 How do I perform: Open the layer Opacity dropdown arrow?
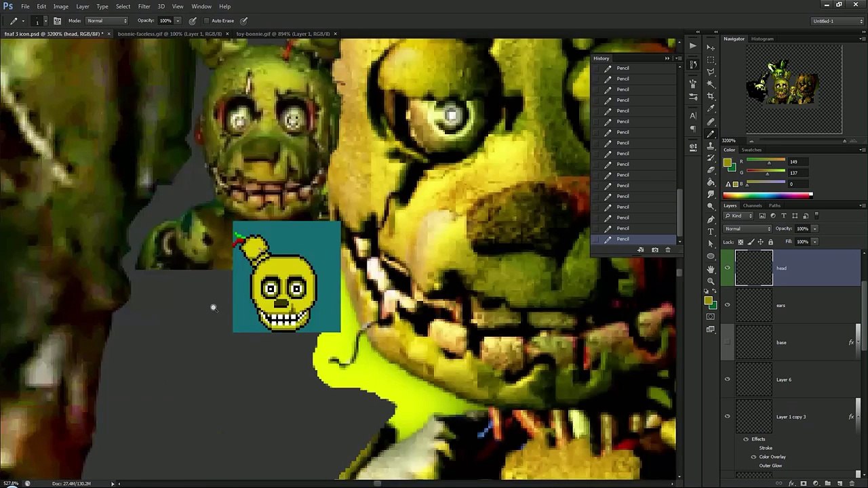pyautogui.click(x=815, y=228)
